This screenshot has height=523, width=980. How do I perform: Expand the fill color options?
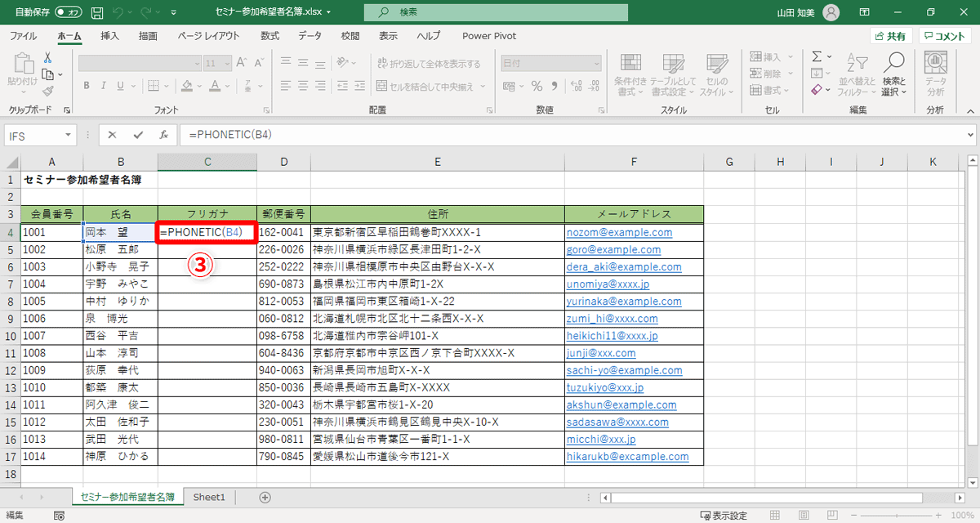click(198, 87)
